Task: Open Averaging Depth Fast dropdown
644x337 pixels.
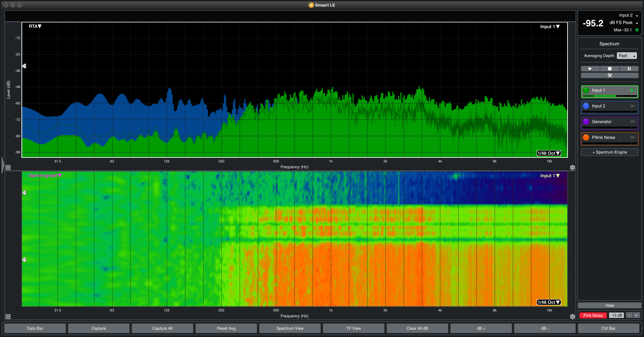Action: [x=627, y=56]
